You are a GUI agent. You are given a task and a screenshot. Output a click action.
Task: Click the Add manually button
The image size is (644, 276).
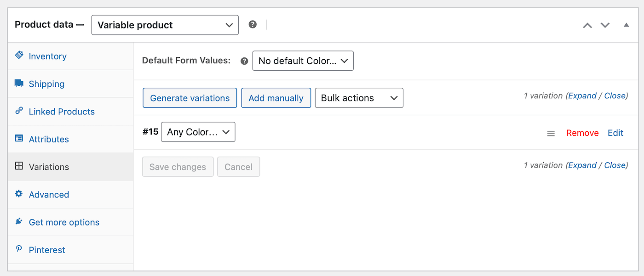pyautogui.click(x=276, y=98)
